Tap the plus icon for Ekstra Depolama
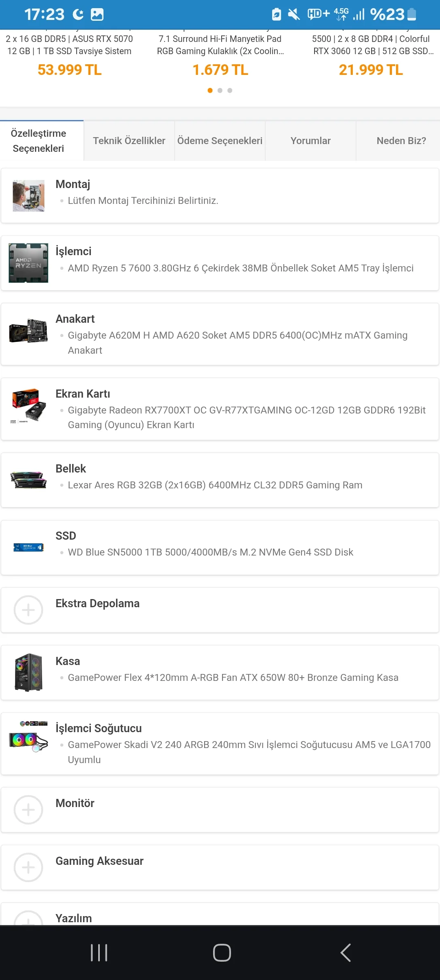The image size is (440, 980). 28,610
